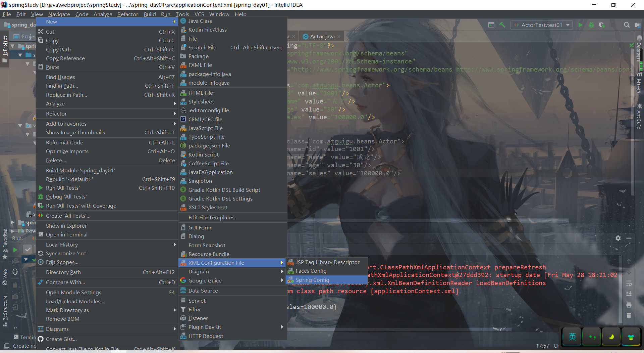This screenshot has width=644, height=353.
Task: Click Edit File Templates item
Action: tap(233, 217)
